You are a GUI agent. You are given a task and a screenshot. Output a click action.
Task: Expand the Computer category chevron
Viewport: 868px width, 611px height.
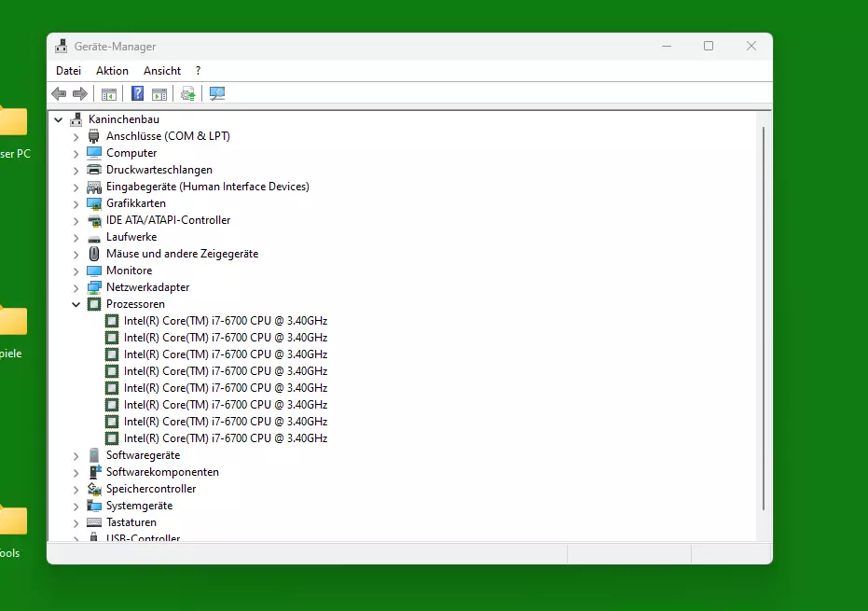coord(76,153)
